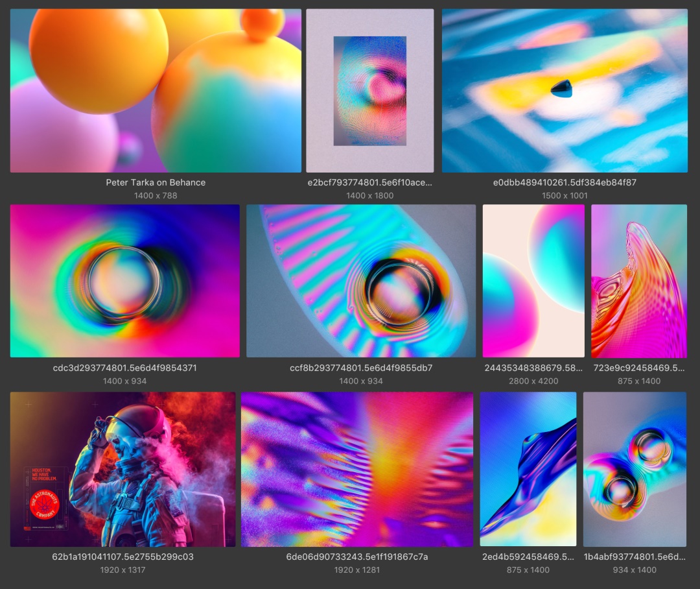The width and height of the screenshot is (700, 589).
Task: Select the gradient spheres image 24435348388679
Action: coord(533,281)
